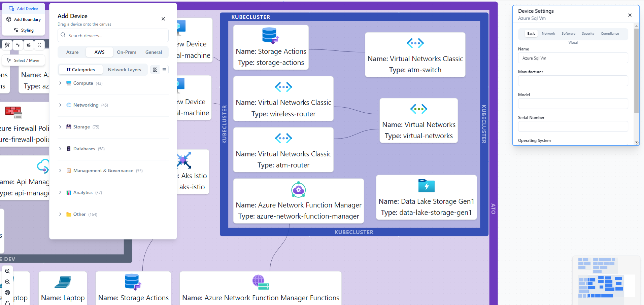Click the magic wand auto-layout icon
644x305 pixels.
7,45
